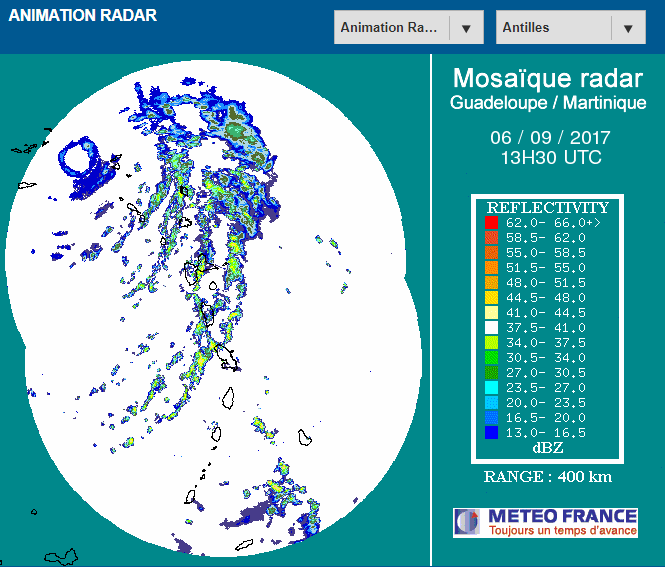This screenshot has height=567, width=665.
Task: Click the dark blue 13.0-16.5 swatch
Action: point(491,433)
